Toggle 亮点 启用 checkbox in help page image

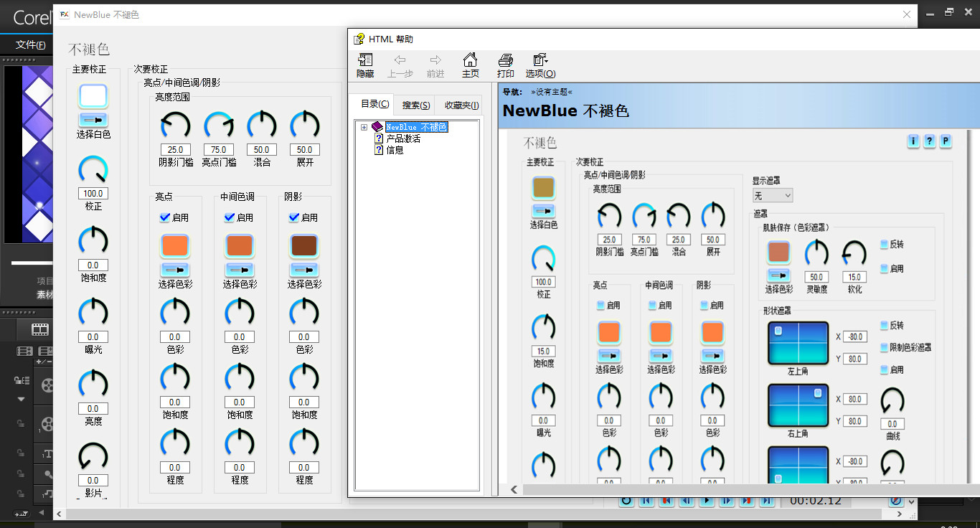(600, 306)
